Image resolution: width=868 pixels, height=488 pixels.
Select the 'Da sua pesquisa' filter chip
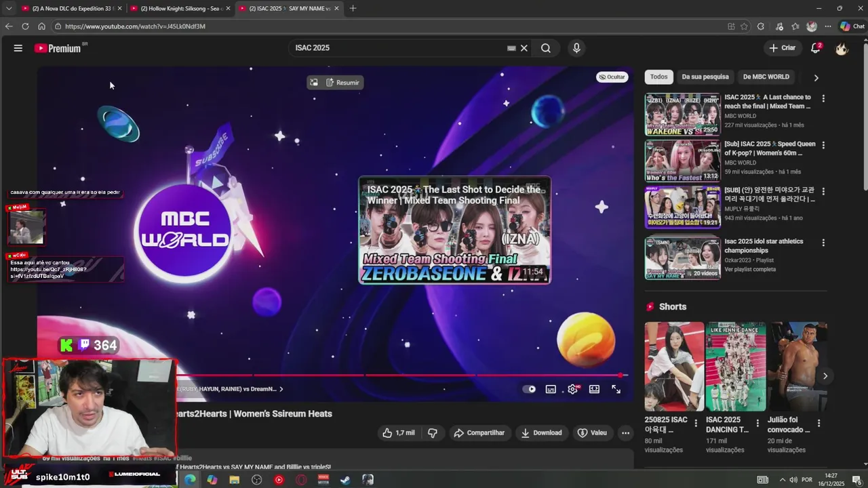pos(705,77)
